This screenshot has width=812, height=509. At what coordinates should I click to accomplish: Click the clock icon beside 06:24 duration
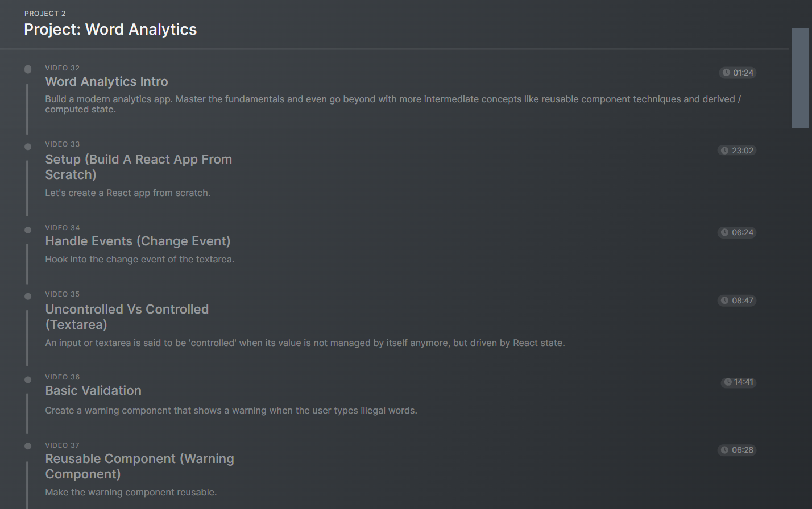click(724, 232)
